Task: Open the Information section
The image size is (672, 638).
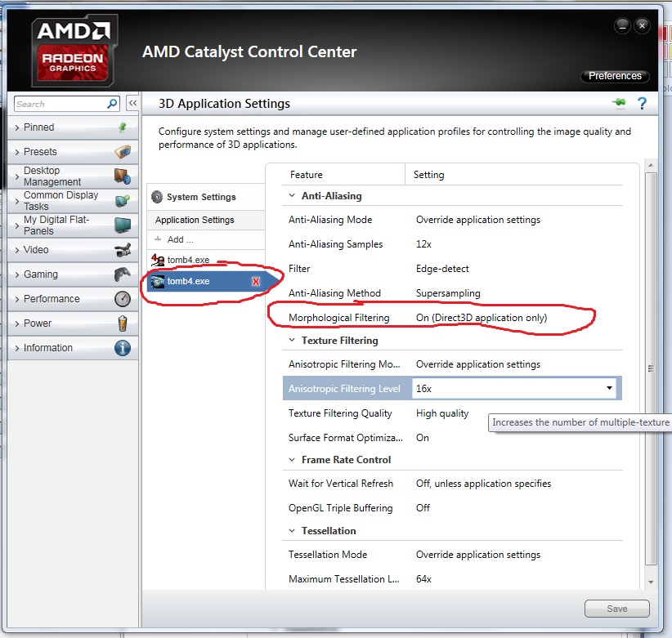Action: pyautogui.click(x=73, y=348)
